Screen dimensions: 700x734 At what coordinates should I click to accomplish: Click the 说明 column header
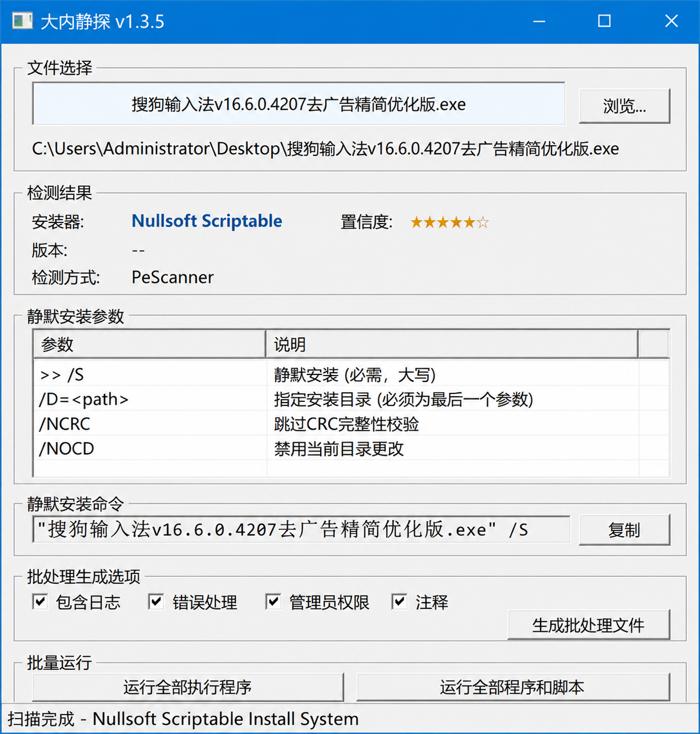[452, 344]
